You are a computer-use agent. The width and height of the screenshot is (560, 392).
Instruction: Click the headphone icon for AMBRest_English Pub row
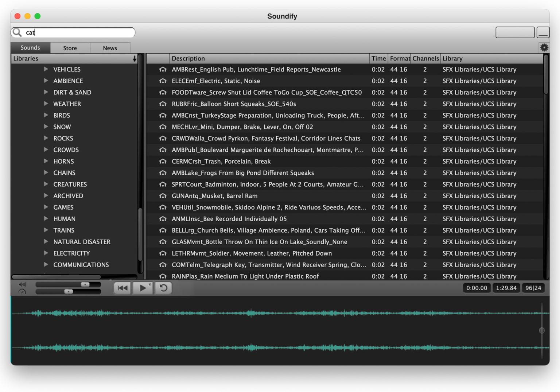coord(163,69)
